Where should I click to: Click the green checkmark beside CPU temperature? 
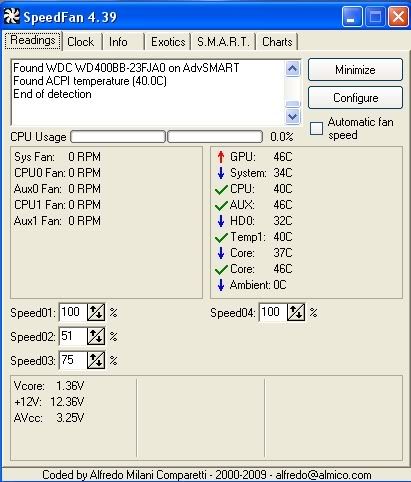point(221,189)
